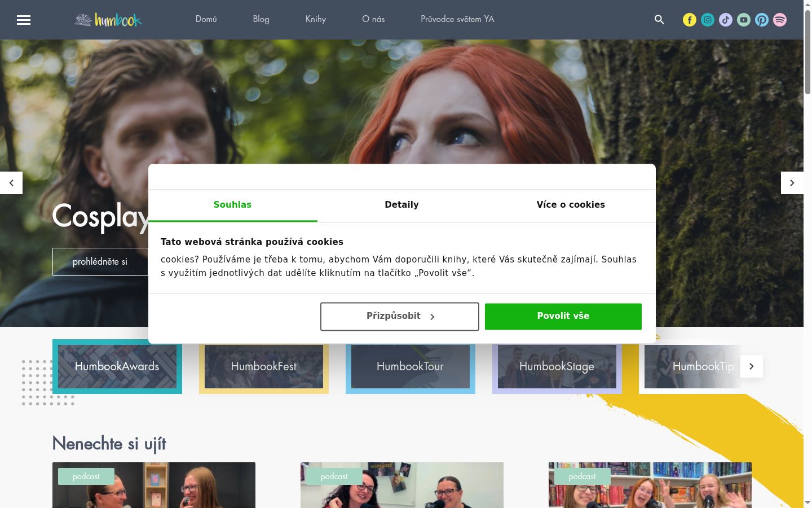Screen dimensions: 812x508
Task: Open the TikTok profile icon
Action: coord(726,20)
